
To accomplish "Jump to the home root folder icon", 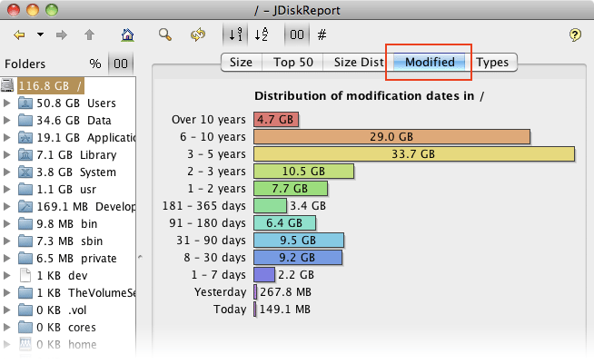I will pyautogui.click(x=128, y=34).
